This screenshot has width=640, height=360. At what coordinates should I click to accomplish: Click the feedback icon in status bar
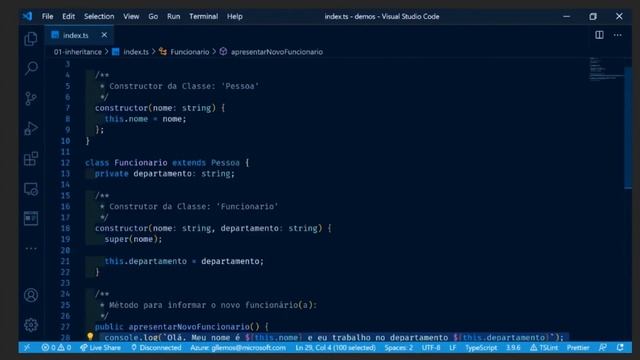point(603,348)
